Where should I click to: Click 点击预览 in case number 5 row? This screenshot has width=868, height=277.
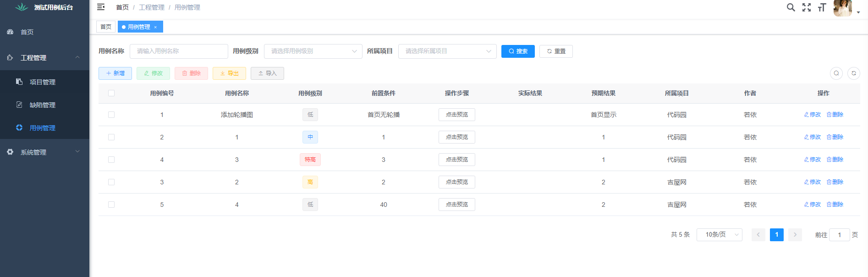(457, 205)
